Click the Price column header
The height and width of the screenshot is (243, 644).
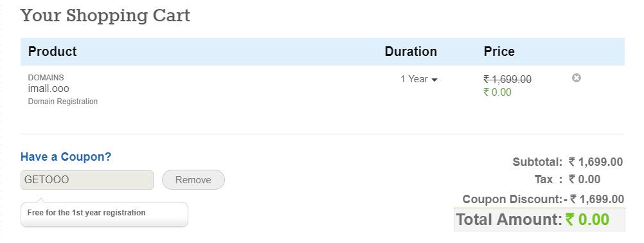pyautogui.click(x=499, y=51)
